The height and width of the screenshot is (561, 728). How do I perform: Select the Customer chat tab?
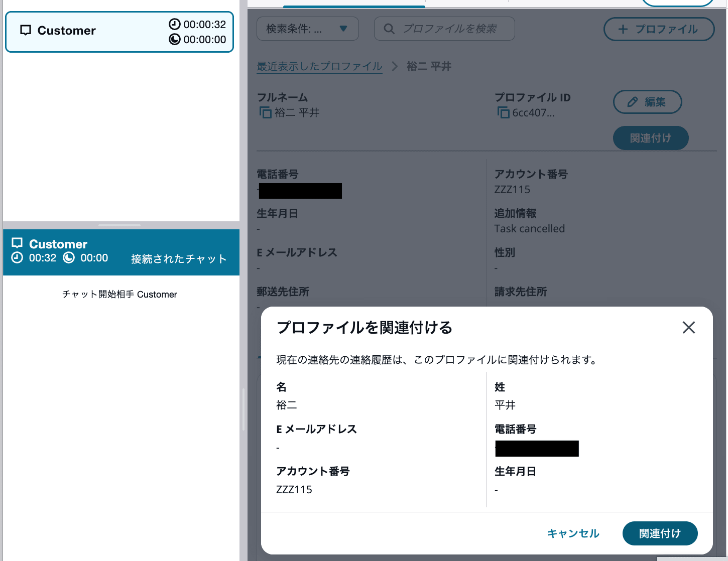pyautogui.click(x=119, y=32)
